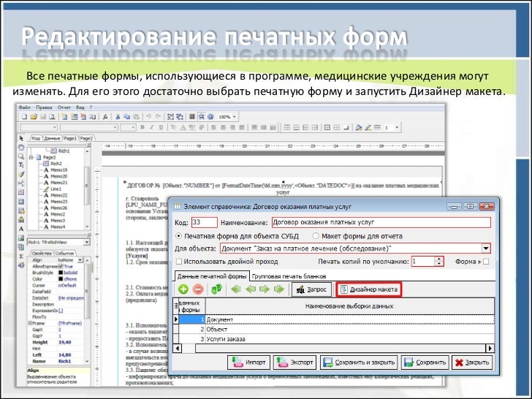The width and height of the screenshot is (532, 399).
Task: Select the Zoom magnifier tool in left palette
Action: [21, 156]
